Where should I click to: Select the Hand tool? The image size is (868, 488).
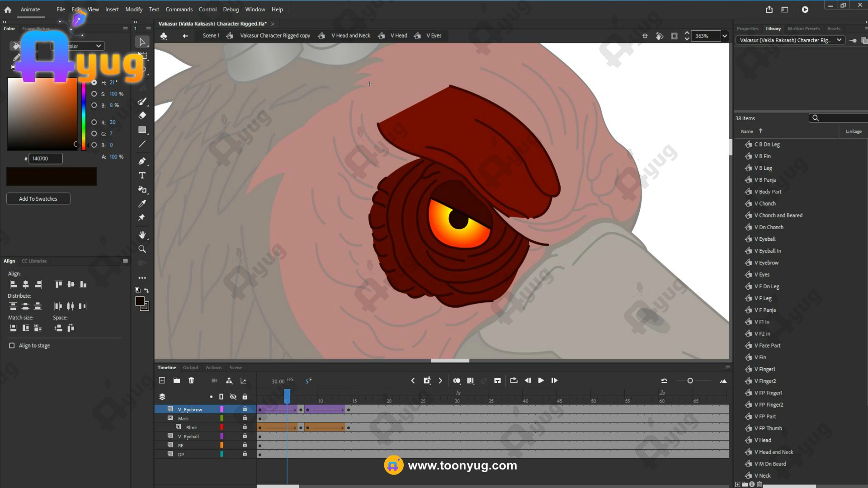[142, 235]
